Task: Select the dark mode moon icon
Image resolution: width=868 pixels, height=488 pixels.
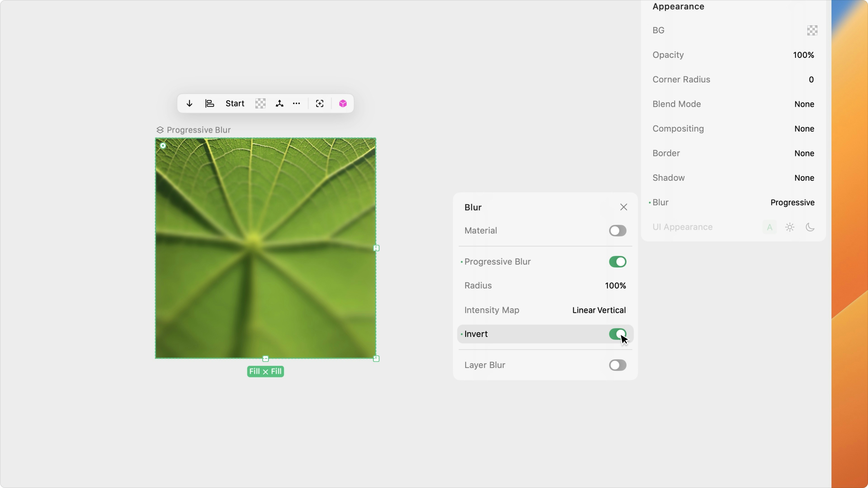Action: coord(810,227)
